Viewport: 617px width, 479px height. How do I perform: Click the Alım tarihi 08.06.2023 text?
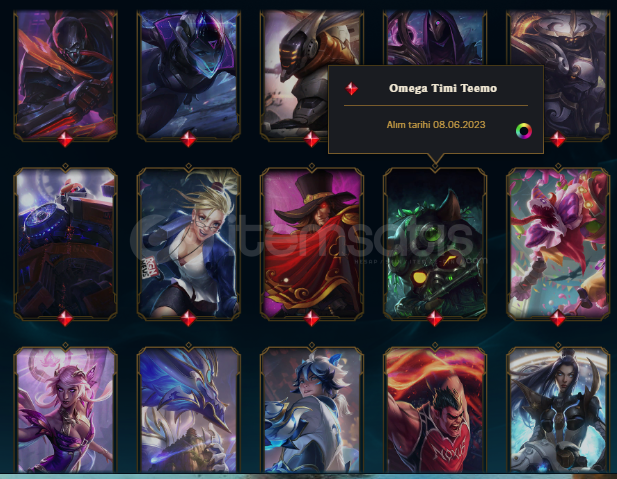pos(436,125)
